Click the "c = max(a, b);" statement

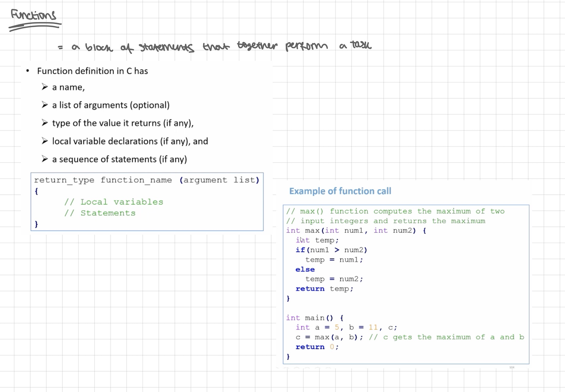[330, 337]
